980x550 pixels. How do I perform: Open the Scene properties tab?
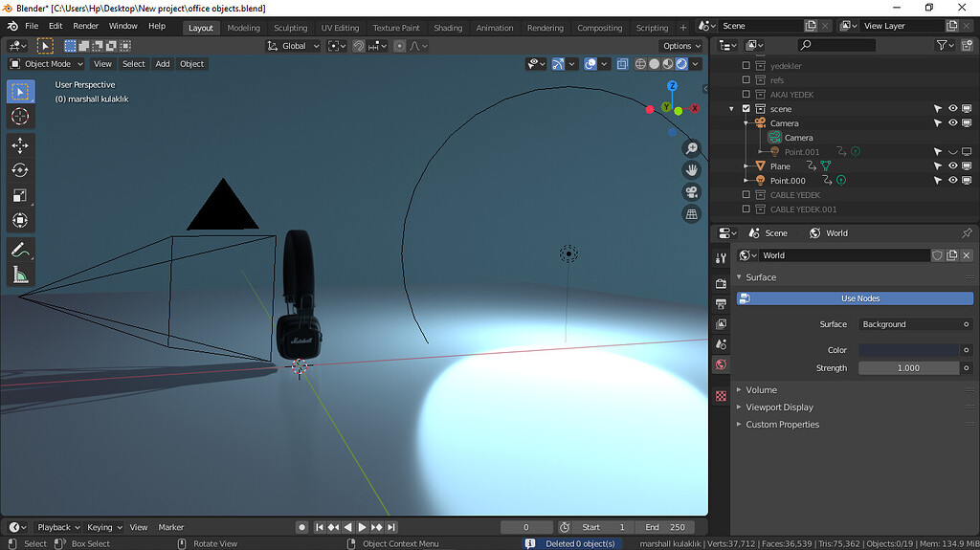pyautogui.click(x=721, y=344)
